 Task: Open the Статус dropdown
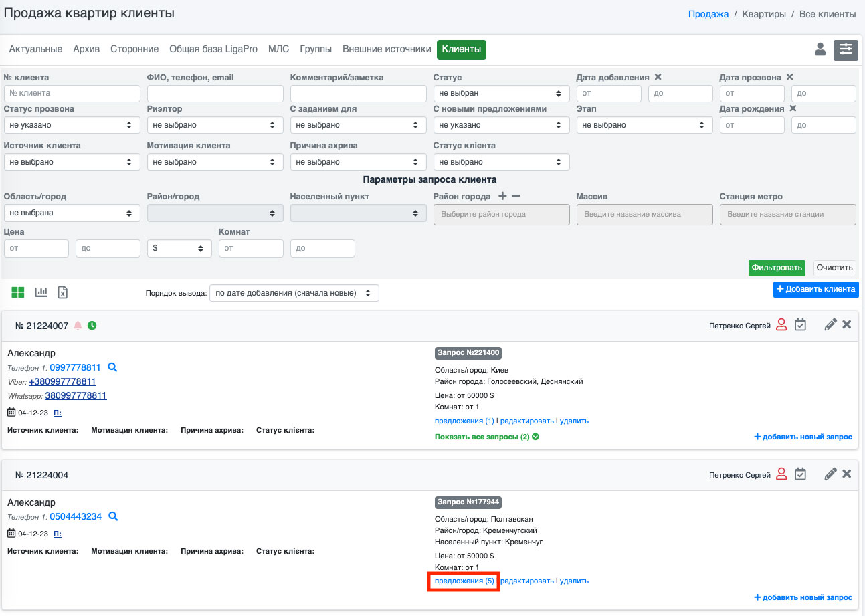[501, 94]
